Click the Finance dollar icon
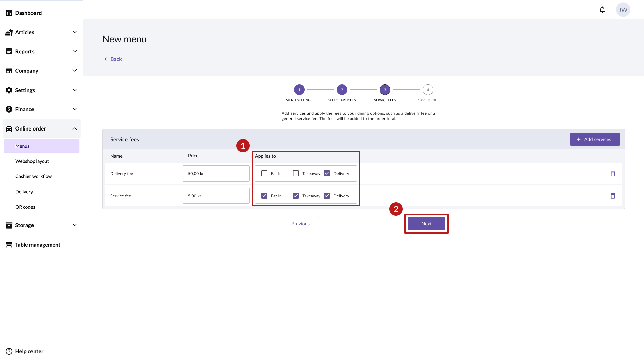This screenshot has height=363, width=644. (9, 109)
